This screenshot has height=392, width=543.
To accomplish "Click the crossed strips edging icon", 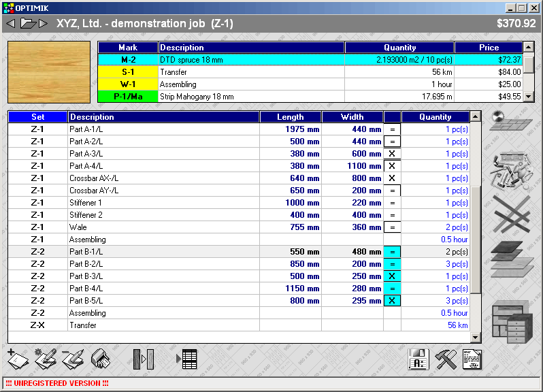I will pyautogui.click(x=511, y=214).
